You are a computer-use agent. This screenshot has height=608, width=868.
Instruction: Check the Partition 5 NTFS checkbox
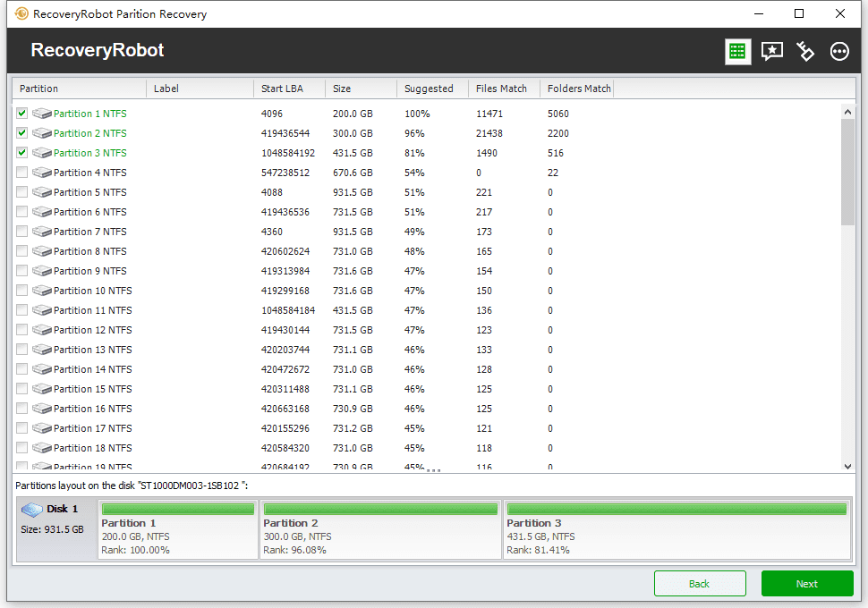point(21,191)
